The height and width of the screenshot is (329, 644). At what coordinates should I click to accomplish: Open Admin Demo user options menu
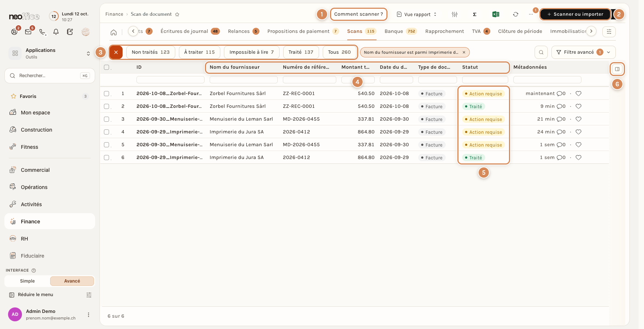coord(88,315)
